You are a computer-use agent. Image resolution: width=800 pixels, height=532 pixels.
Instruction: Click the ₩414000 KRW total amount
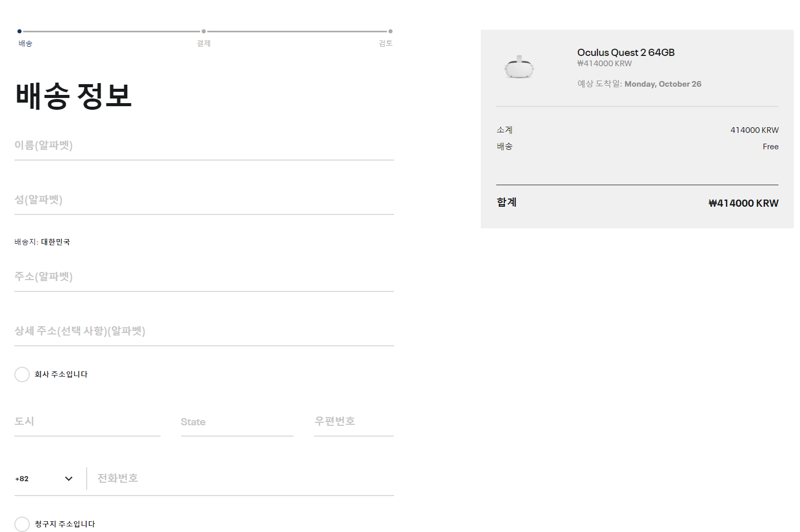(744, 203)
